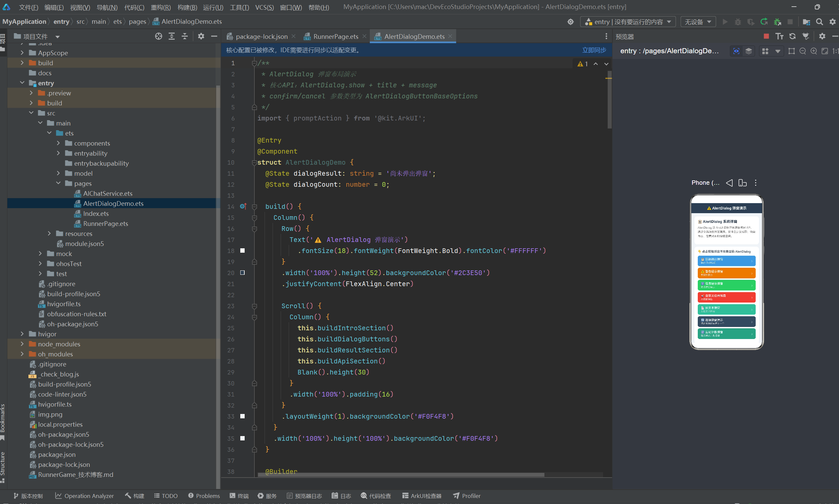
Task: Open previewer settings gear
Action: point(822,36)
